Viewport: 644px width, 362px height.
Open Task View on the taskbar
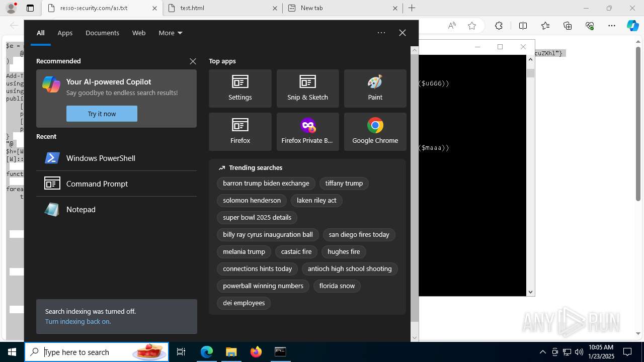[x=181, y=352]
